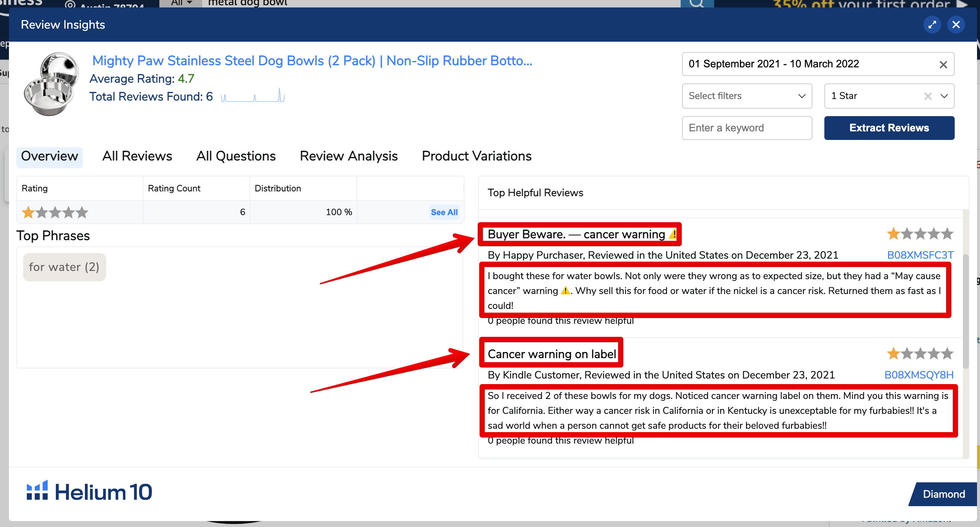
Task: Open the Mighty Paw product title link
Action: click(312, 61)
